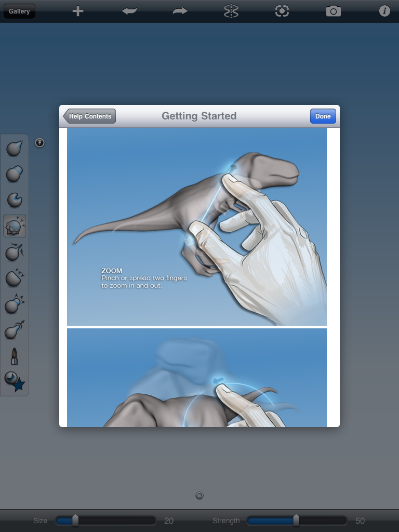Add a new object with the plus icon
The image size is (399, 532).
78,11
